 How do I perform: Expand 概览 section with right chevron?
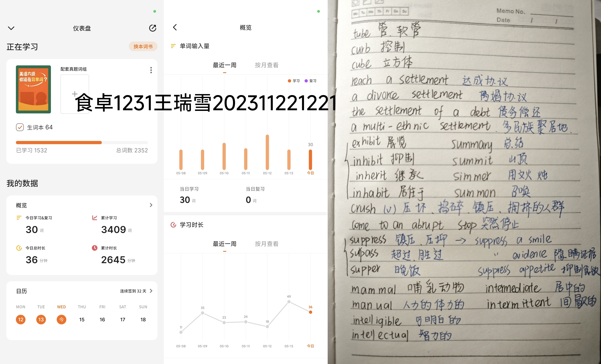[151, 205]
